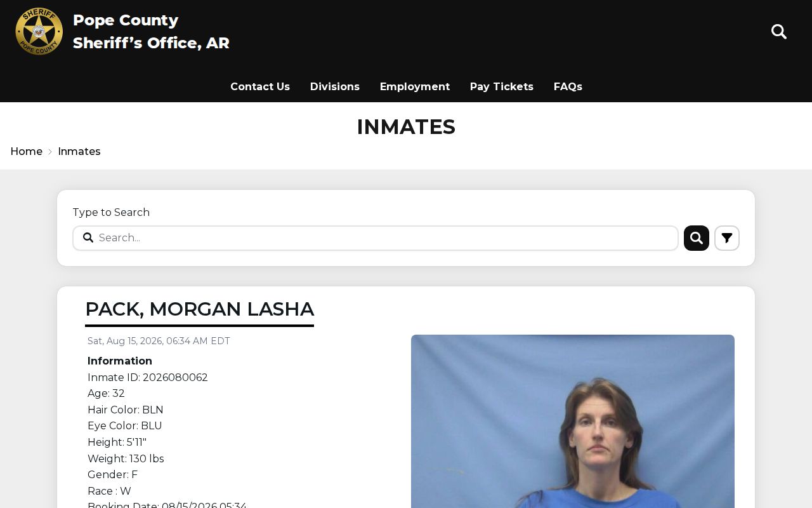The image size is (812, 508).
Task: Click the Type to Search label
Action: (111, 212)
